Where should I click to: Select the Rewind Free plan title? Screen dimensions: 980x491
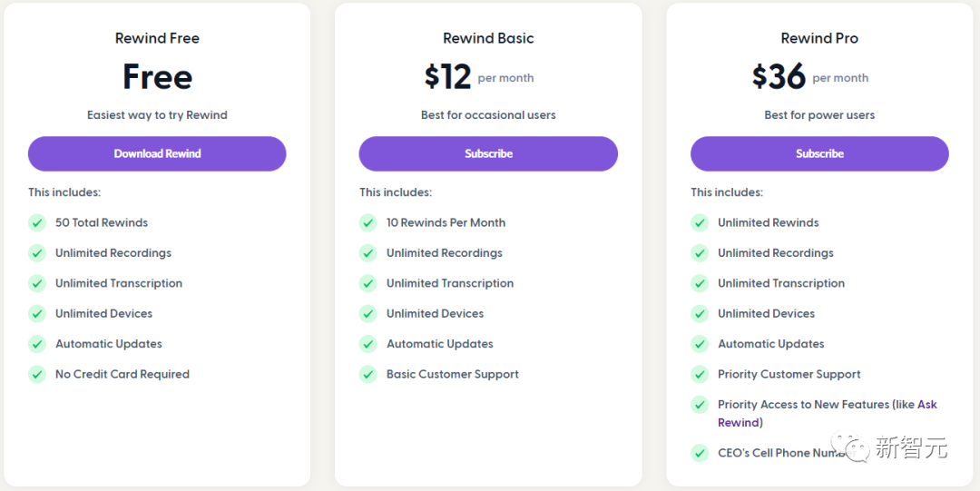pos(157,38)
